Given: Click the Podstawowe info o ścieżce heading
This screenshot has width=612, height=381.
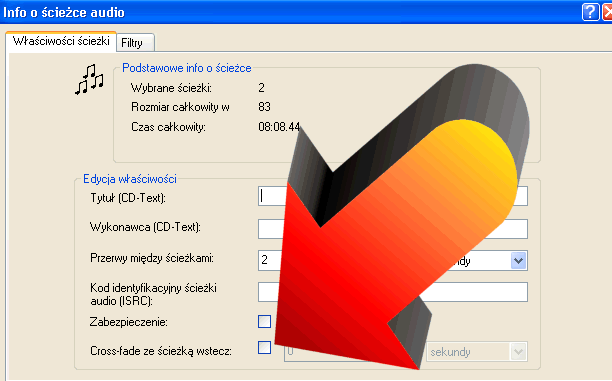Looking at the screenshot, I should pyautogui.click(x=187, y=68).
